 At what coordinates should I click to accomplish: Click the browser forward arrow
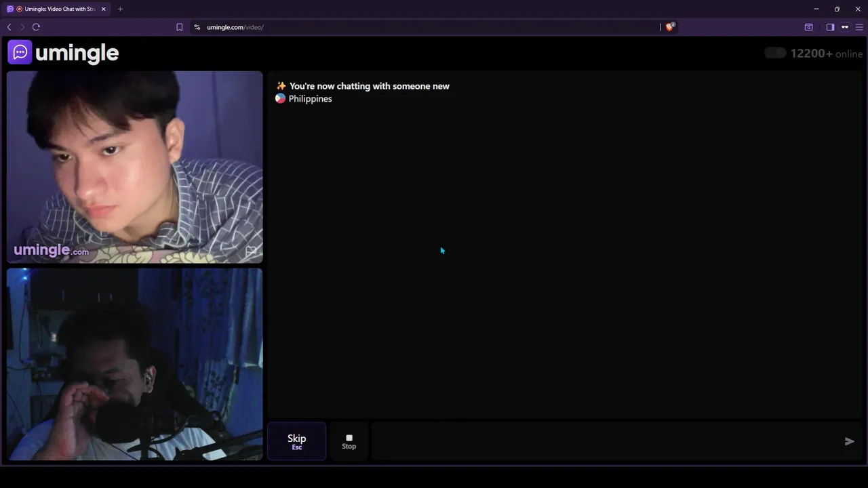tap(22, 27)
